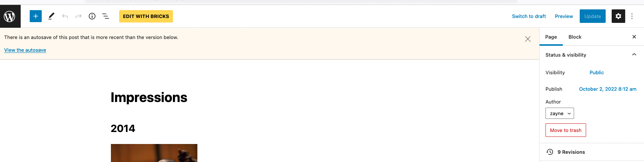Click the Impressions page title field
644x162 pixels.
149,97
